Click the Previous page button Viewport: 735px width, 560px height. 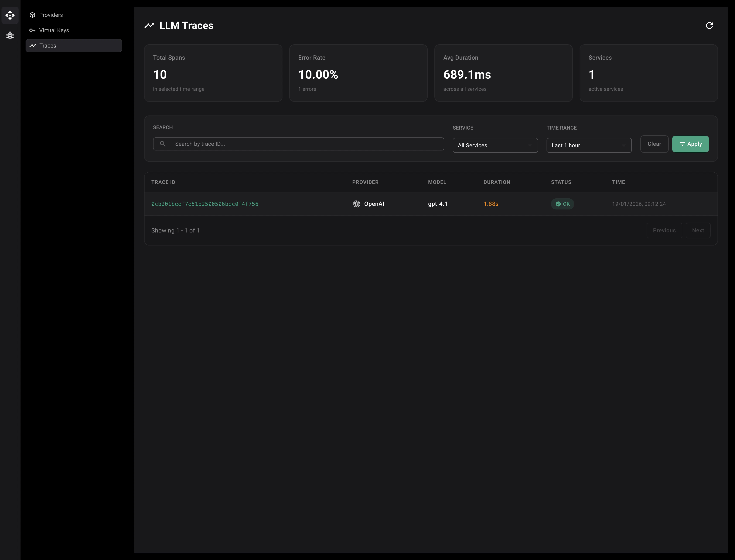[x=664, y=230]
